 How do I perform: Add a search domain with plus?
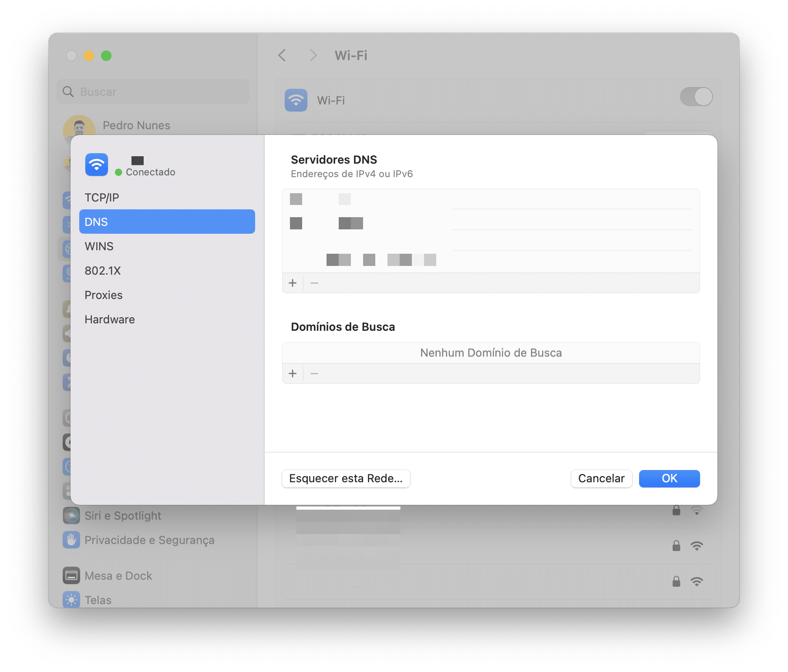293,373
